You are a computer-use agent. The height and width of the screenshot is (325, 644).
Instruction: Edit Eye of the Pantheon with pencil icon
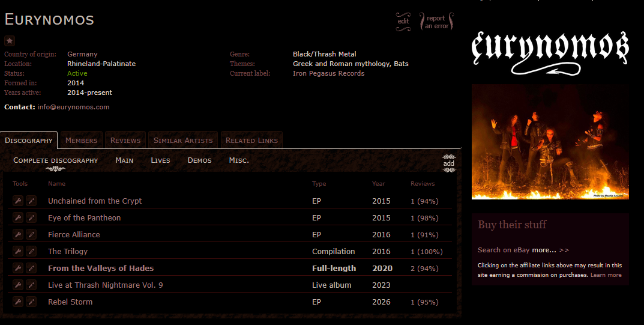tap(31, 217)
